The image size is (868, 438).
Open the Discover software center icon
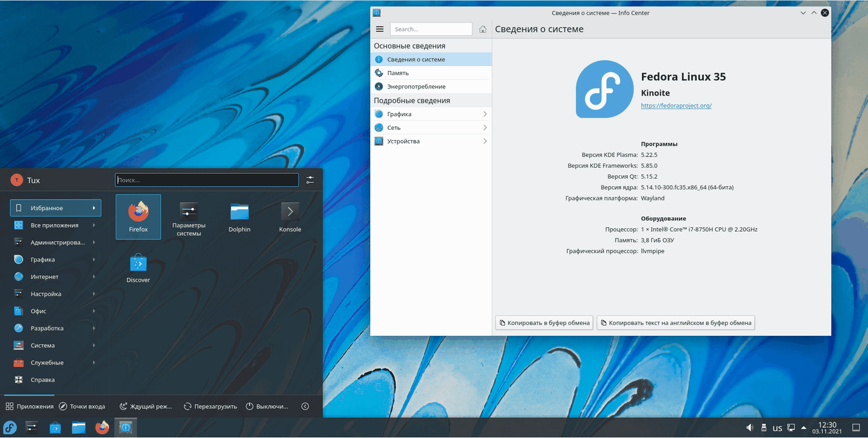click(138, 267)
